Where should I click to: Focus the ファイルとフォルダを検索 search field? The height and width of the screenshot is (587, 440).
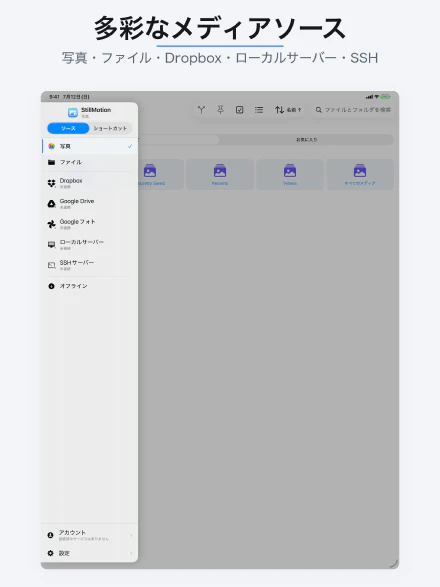[353, 110]
